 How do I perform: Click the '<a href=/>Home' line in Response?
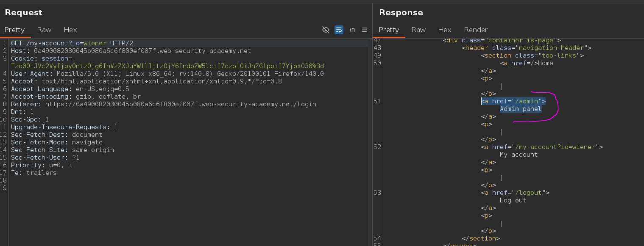[527, 63]
